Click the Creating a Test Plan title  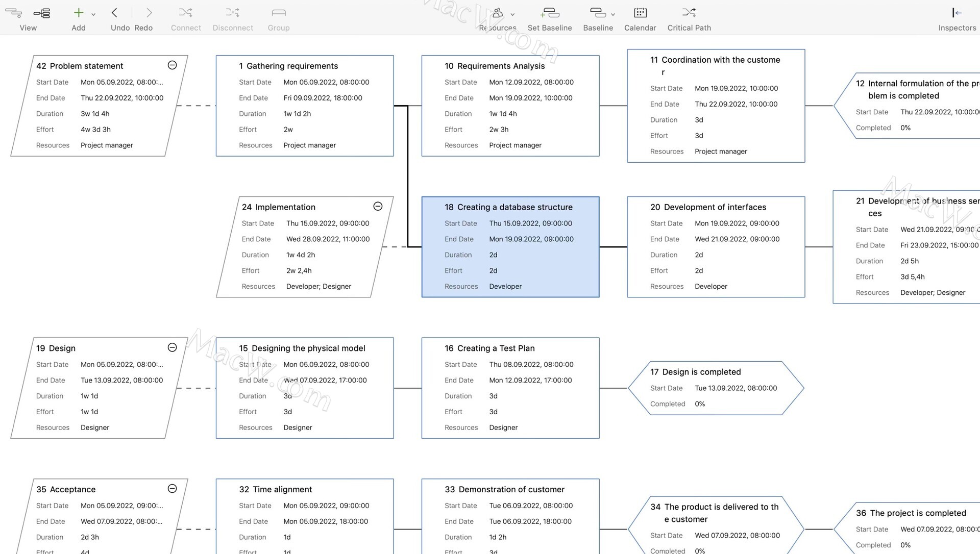click(x=496, y=348)
